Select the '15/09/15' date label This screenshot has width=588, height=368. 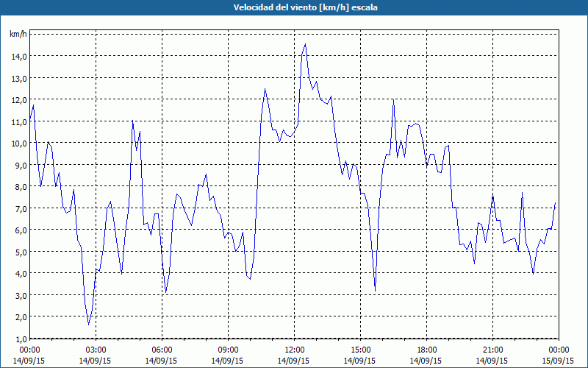click(559, 361)
